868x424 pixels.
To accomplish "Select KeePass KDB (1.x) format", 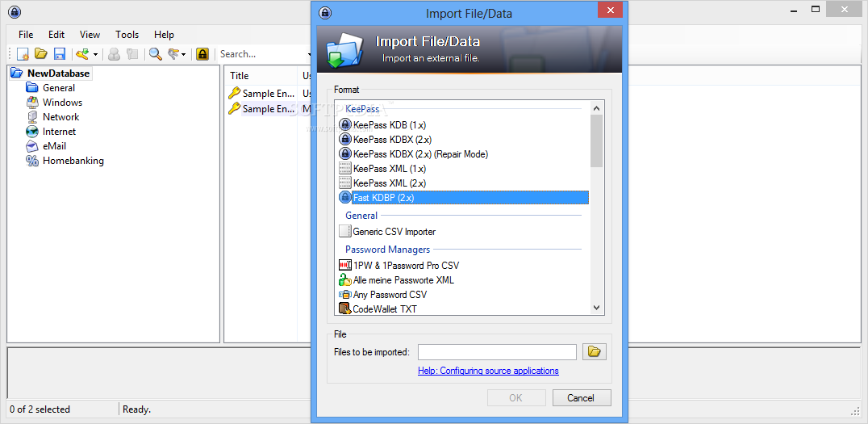I will (x=390, y=124).
